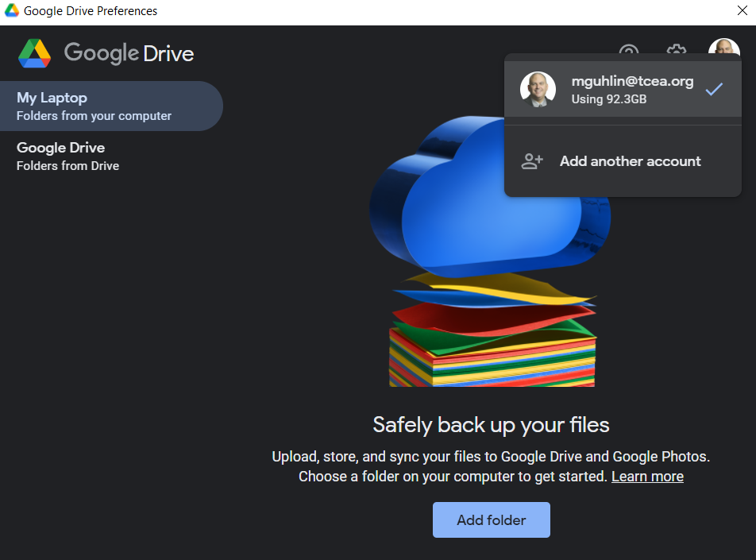Screen dimensions: 756x560
Task: Switch to Google Drive folders section
Action: click(x=111, y=156)
